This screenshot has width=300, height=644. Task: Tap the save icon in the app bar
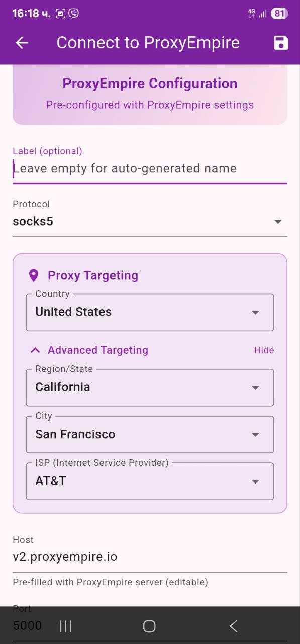coord(281,43)
